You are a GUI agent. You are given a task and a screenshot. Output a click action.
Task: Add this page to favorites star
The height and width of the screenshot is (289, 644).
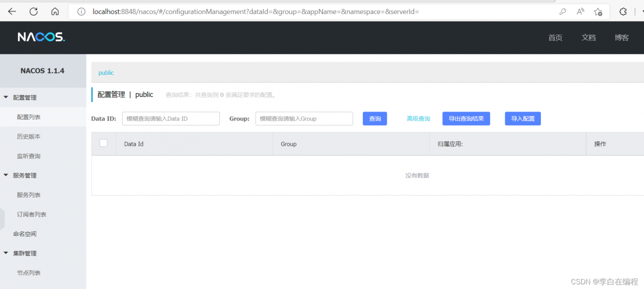coord(598,12)
